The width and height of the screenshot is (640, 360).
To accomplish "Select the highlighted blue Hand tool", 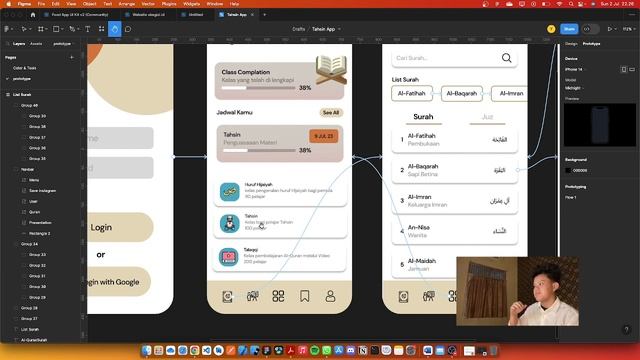I will pos(115,29).
